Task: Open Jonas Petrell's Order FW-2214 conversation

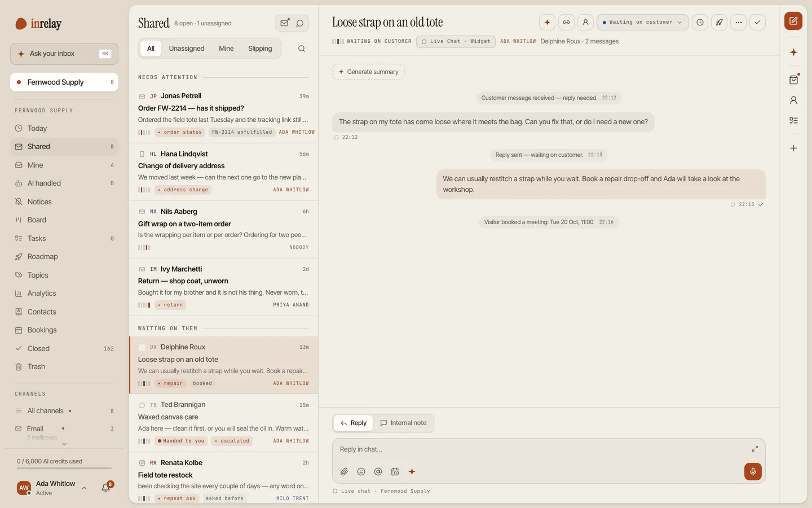Action: click(224, 114)
